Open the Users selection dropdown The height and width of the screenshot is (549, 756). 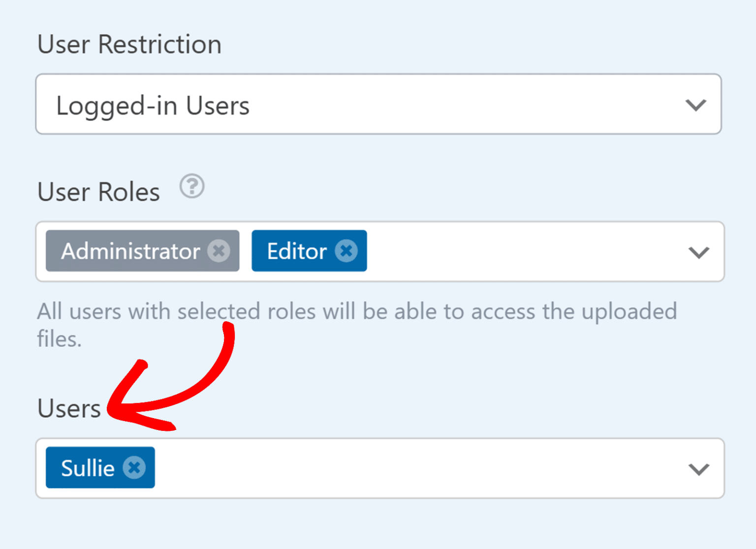697,468
